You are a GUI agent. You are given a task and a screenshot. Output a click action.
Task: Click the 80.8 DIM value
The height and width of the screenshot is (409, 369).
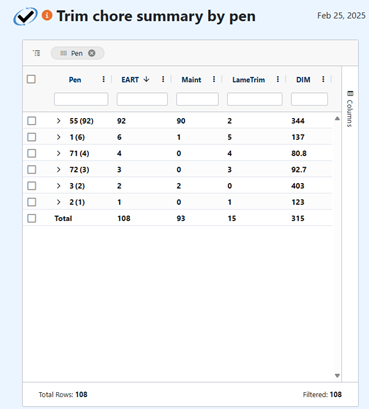[299, 153]
